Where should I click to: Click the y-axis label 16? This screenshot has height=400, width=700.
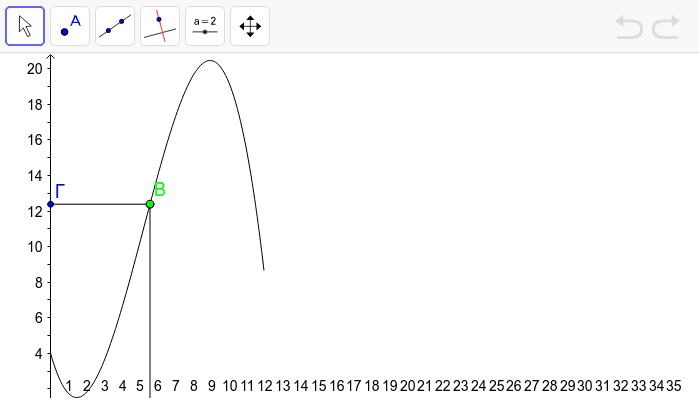[x=35, y=140]
